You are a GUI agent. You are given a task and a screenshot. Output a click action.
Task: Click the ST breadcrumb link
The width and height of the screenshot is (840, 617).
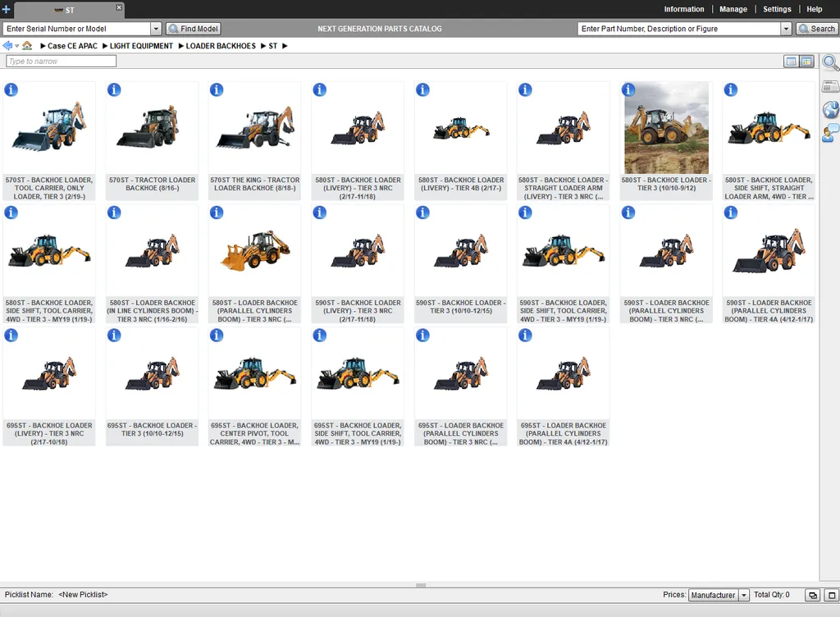pos(272,46)
